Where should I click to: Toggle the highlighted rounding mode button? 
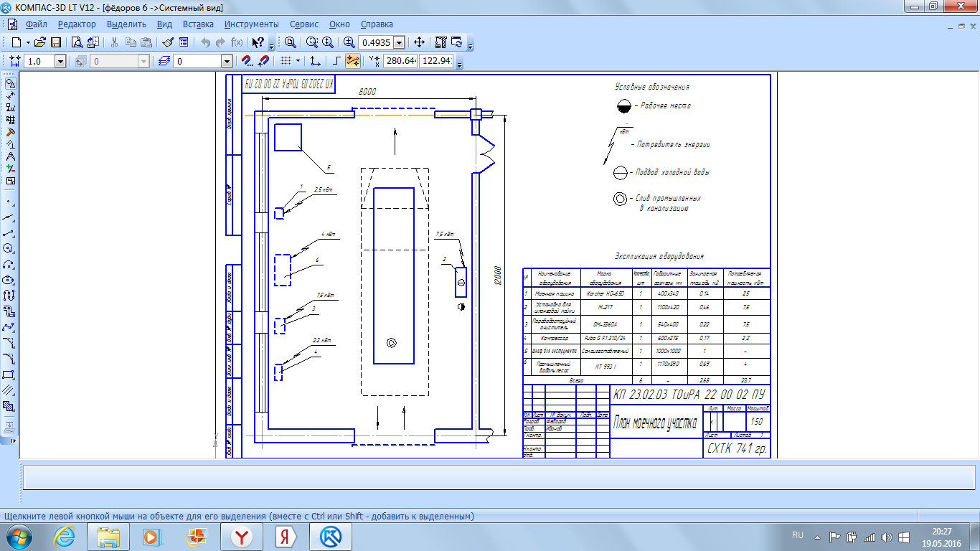pos(352,61)
